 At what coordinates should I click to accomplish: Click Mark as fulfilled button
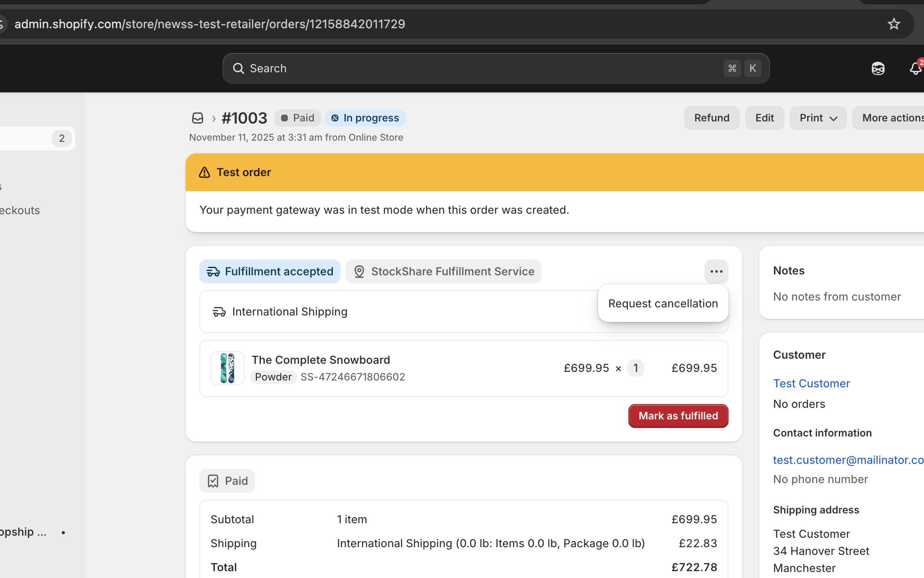coord(678,416)
